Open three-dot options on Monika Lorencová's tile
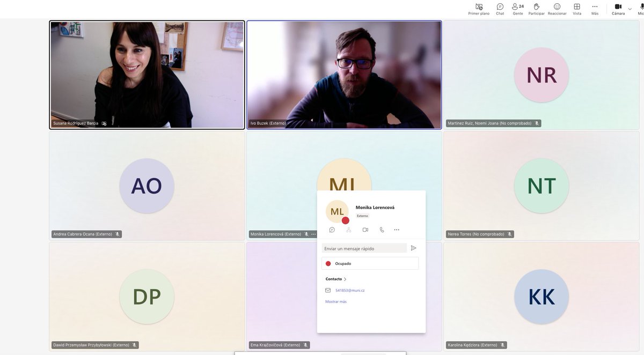Screen dimensions: 644x355 click(313, 234)
